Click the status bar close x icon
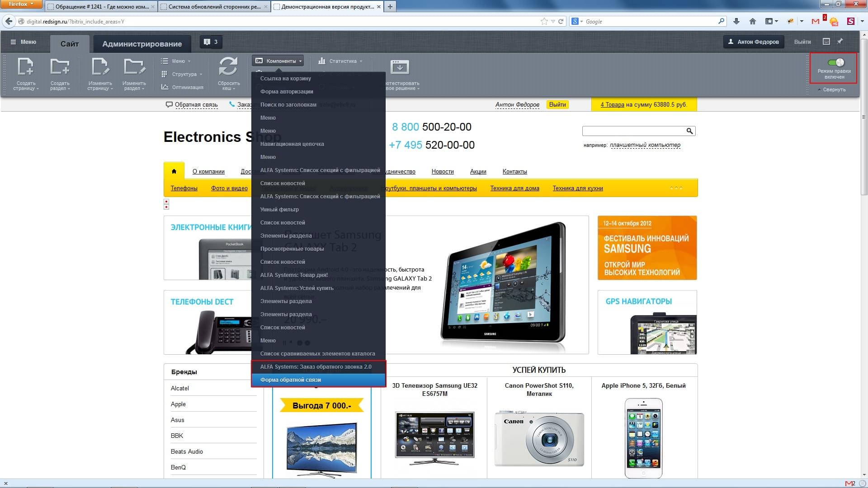Image resolution: width=868 pixels, height=488 pixels. (5, 483)
